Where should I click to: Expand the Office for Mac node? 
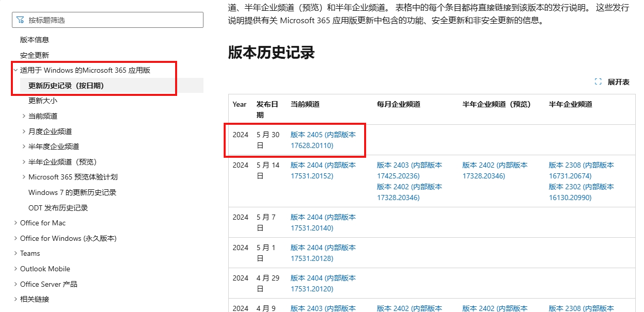tap(15, 223)
